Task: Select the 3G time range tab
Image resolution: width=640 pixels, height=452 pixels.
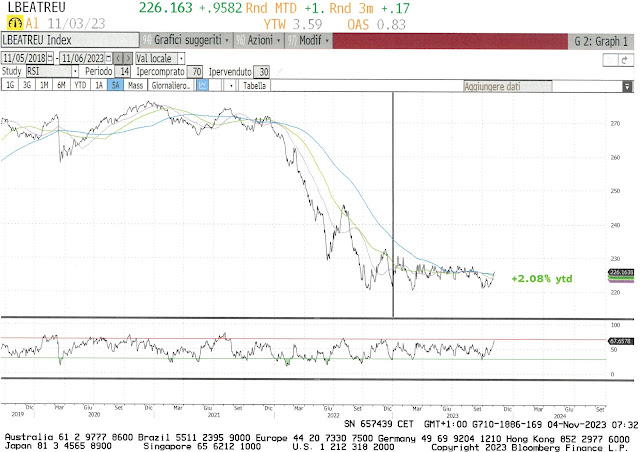Action: coord(27,85)
